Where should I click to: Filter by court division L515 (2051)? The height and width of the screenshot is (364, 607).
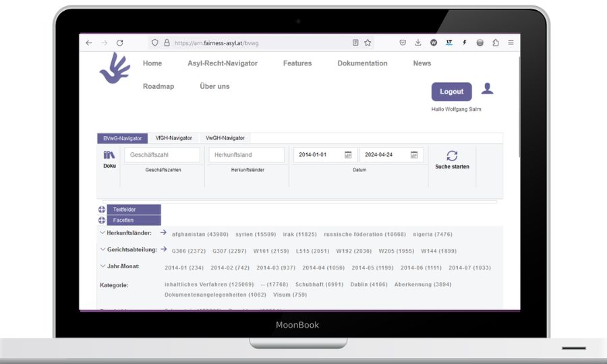pyautogui.click(x=312, y=251)
